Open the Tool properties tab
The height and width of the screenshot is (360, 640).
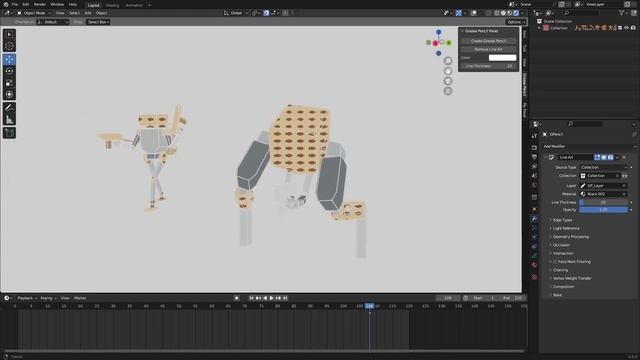point(534,136)
